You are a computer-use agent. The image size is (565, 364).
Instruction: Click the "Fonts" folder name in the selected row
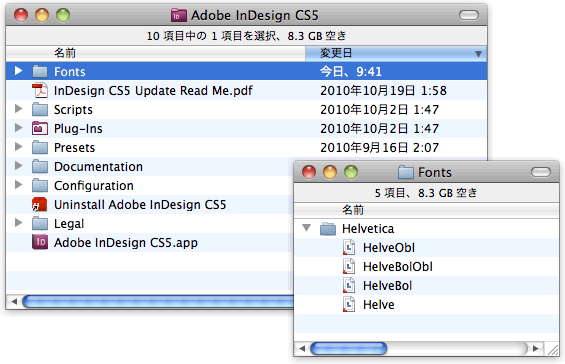[x=70, y=72]
